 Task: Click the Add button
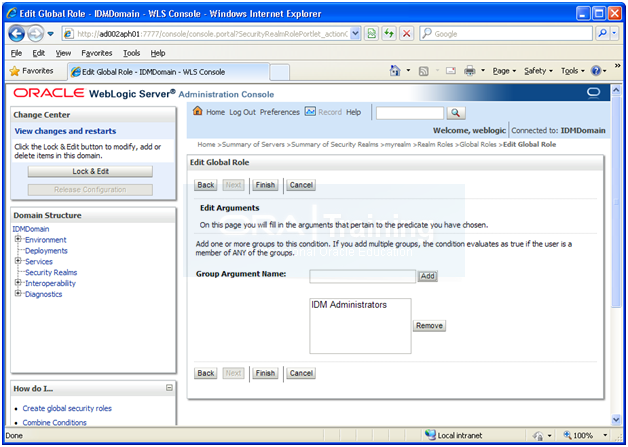[x=427, y=276]
